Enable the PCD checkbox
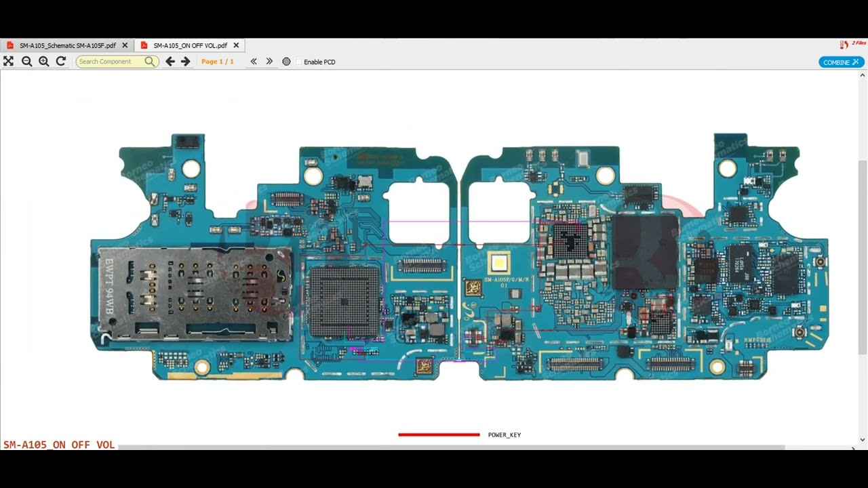 pos(298,62)
